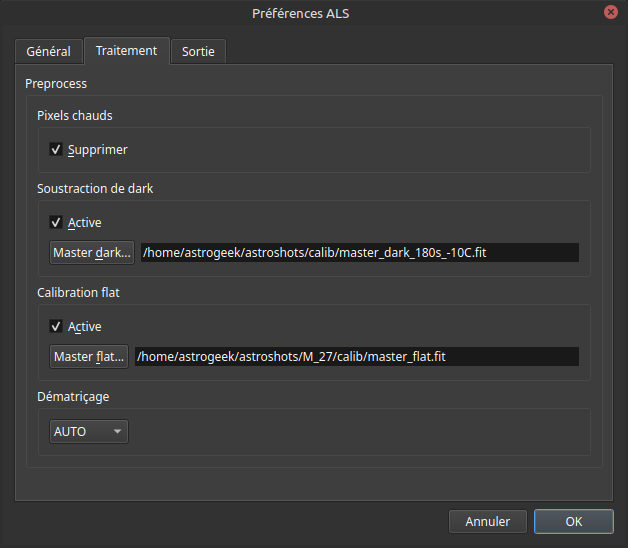
Task: Close the Préférences ALS dialog window
Action: tap(610, 12)
